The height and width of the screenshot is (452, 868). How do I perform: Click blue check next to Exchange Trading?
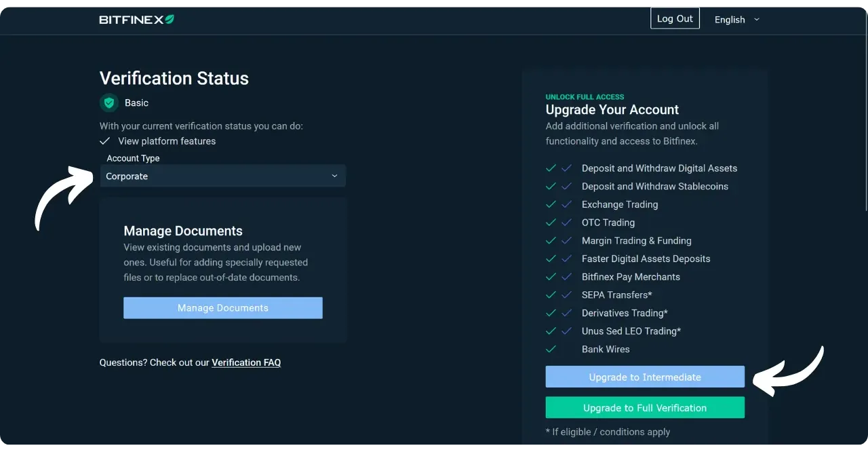coord(567,204)
